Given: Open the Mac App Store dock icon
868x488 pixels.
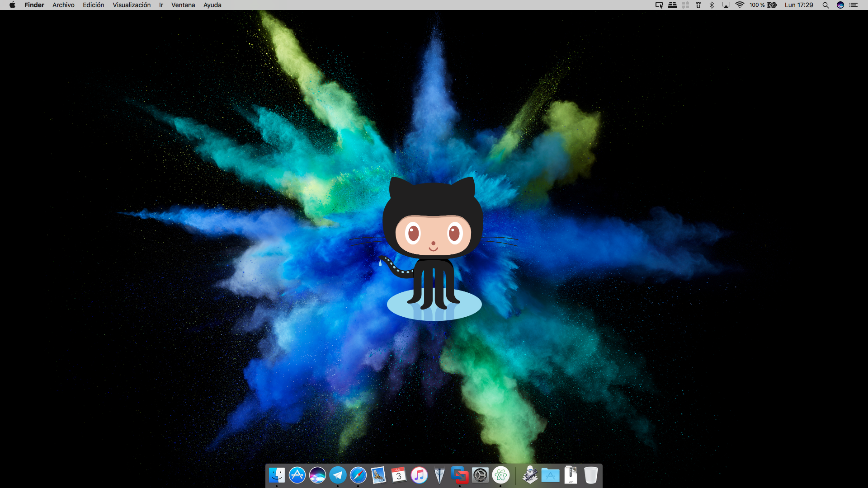Looking at the screenshot, I should 297,475.
